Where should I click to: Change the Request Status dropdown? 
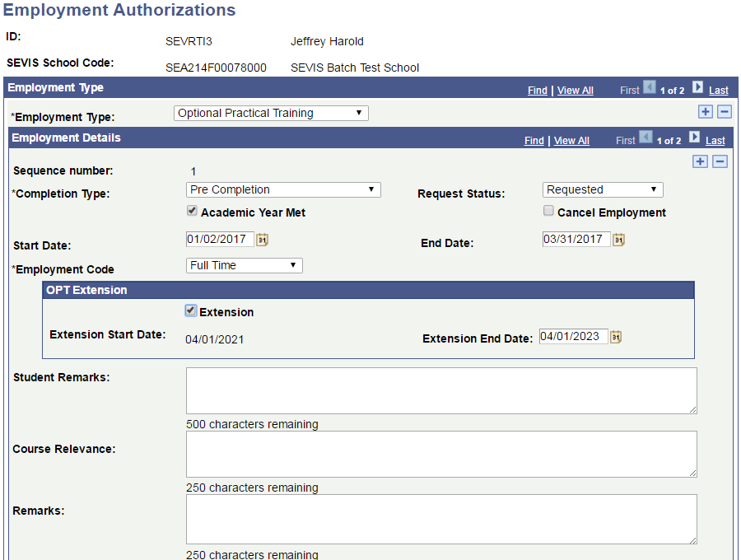pos(602,189)
